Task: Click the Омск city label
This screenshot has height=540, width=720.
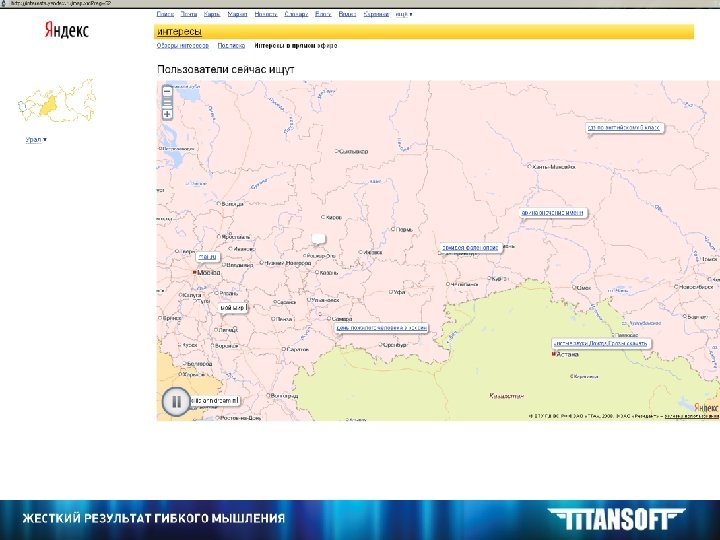Action: (x=582, y=288)
